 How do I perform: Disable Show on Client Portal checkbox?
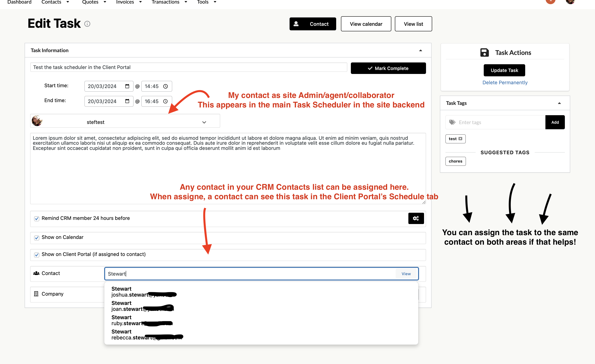37,255
